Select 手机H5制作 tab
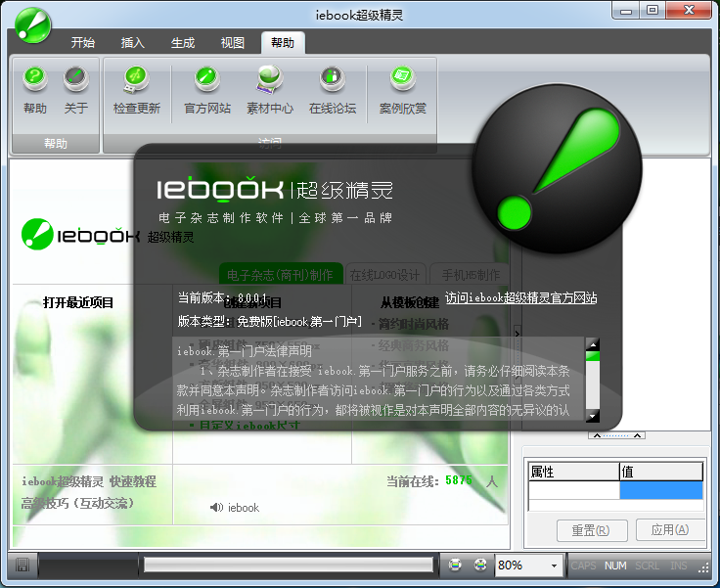 tap(471, 275)
